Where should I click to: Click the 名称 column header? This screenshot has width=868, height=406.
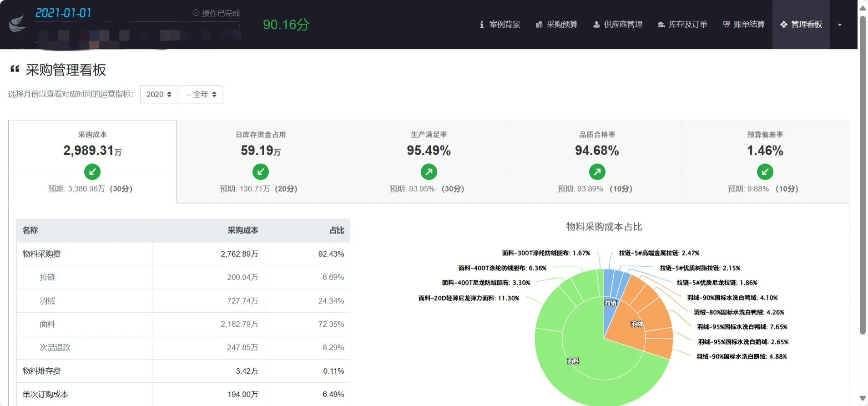[x=84, y=230]
